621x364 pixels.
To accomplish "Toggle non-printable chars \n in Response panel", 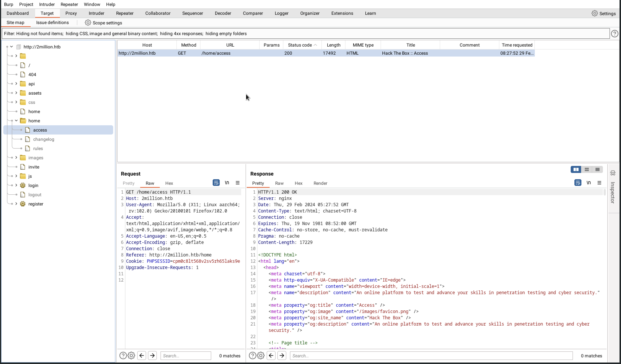I will click(x=589, y=183).
